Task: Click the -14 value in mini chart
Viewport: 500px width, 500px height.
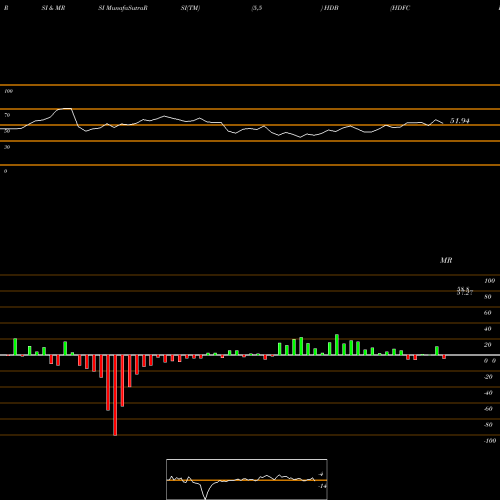Action: pos(322,486)
